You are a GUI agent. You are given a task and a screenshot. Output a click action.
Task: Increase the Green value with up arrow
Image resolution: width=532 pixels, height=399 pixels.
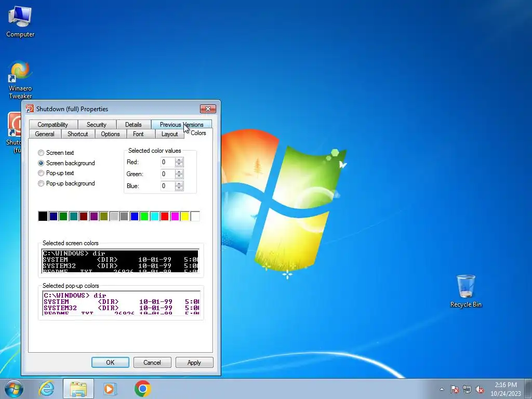179,171
